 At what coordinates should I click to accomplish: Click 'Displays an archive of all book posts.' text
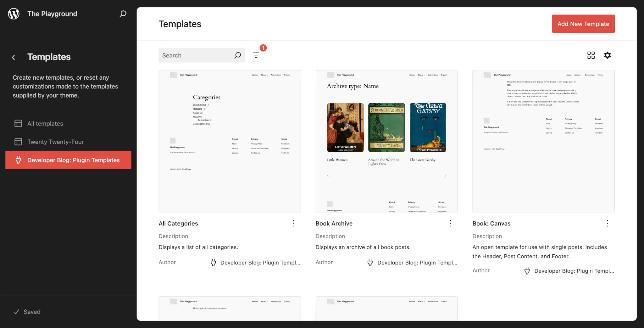pos(363,247)
